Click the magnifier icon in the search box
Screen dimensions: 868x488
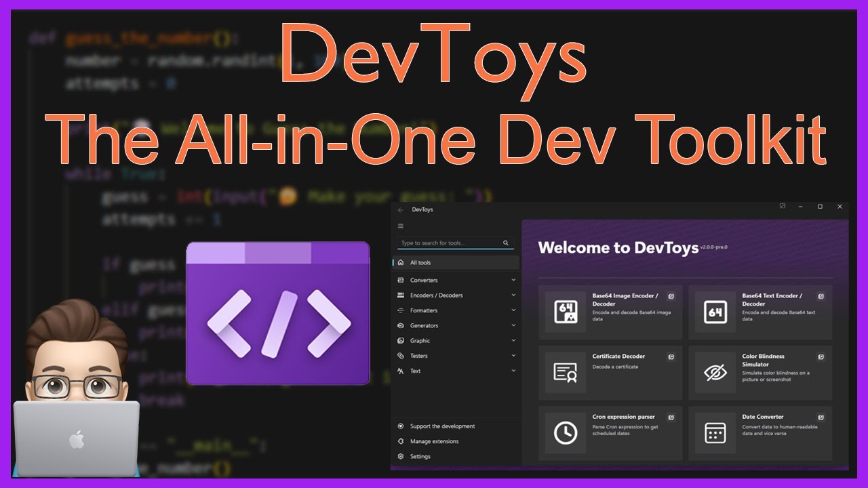coord(506,243)
